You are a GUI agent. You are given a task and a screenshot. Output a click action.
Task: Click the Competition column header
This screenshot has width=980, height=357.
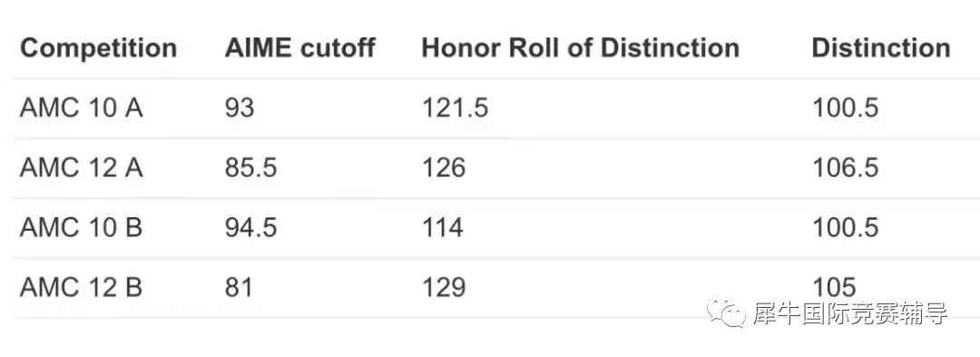(99, 48)
